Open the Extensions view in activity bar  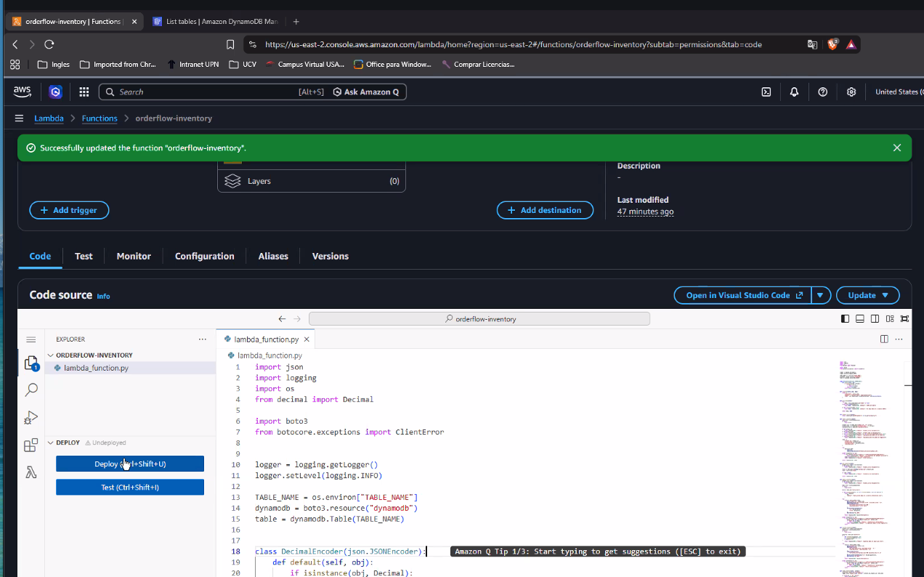pyautogui.click(x=31, y=445)
